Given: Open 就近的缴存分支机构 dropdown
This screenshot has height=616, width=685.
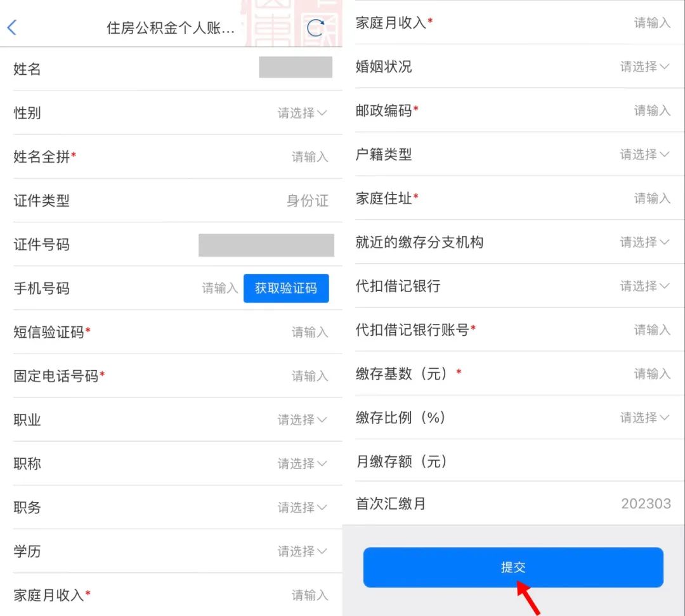Looking at the screenshot, I should point(644,242).
